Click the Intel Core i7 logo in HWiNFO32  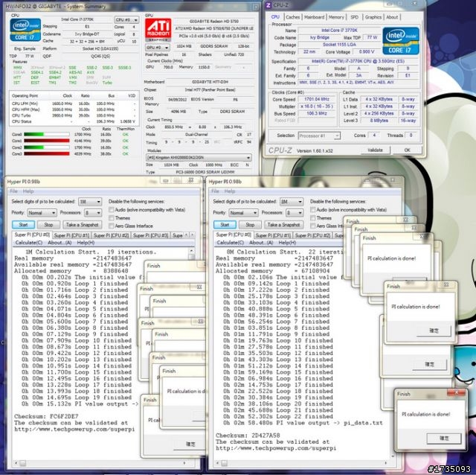[25, 30]
